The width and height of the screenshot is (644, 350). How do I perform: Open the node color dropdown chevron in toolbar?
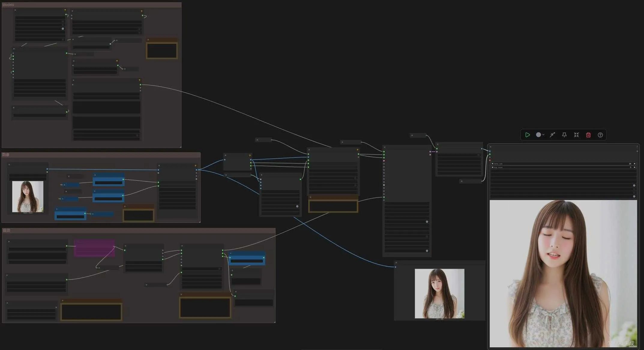click(x=543, y=135)
